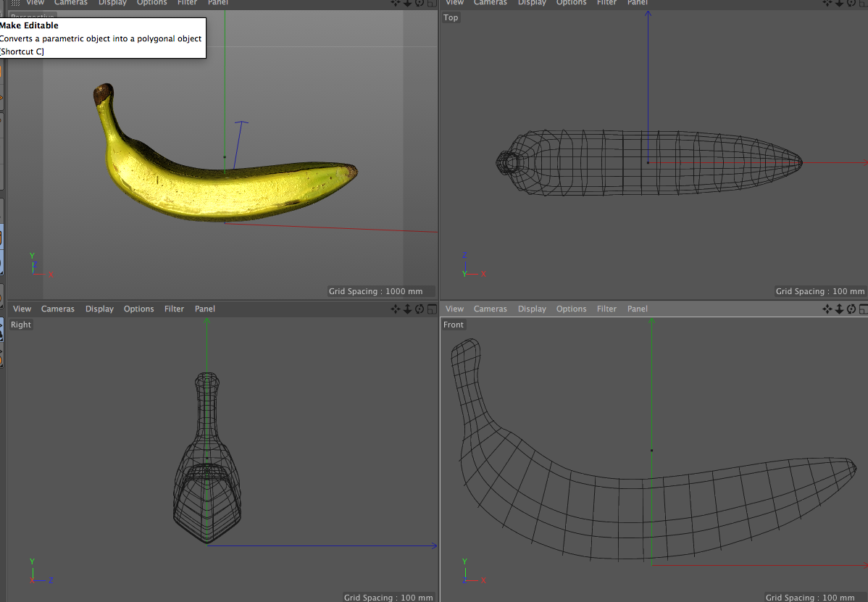Screen dimensions: 868x602
Task: Click the Front viewport name label
Action: point(454,325)
